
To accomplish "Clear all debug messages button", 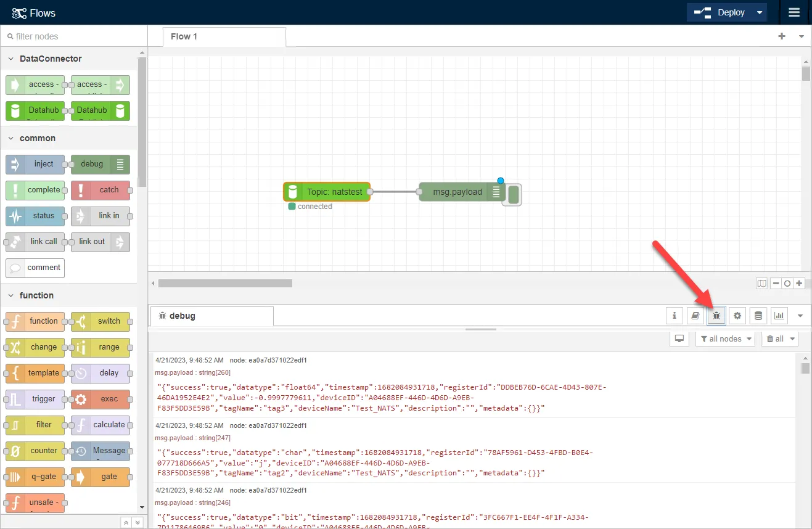I will [780, 338].
